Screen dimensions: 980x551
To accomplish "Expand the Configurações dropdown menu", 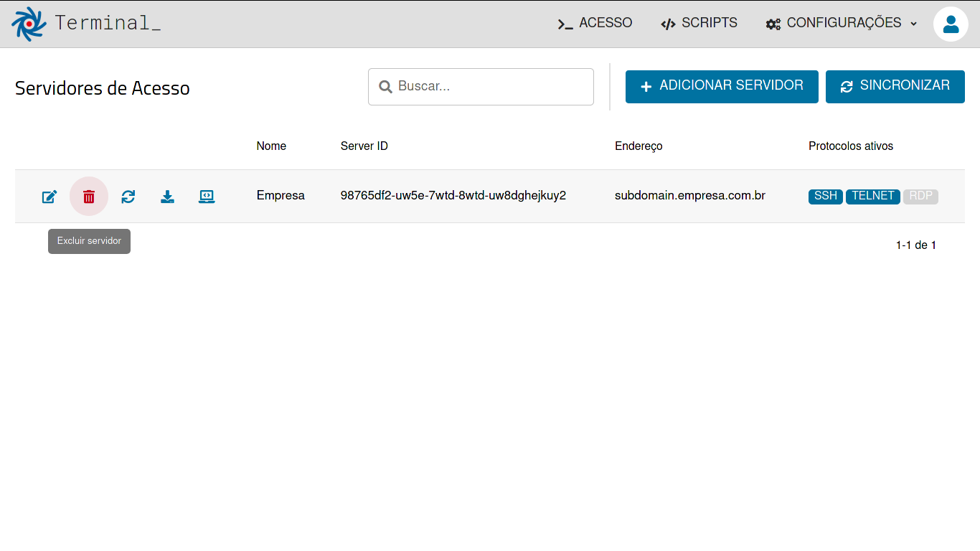I will (842, 23).
